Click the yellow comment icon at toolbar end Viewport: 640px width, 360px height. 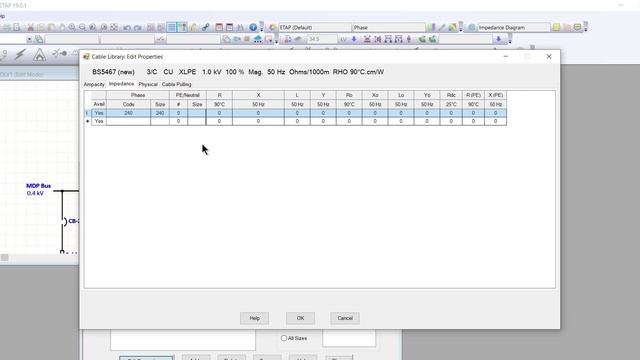click(x=577, y=27)
